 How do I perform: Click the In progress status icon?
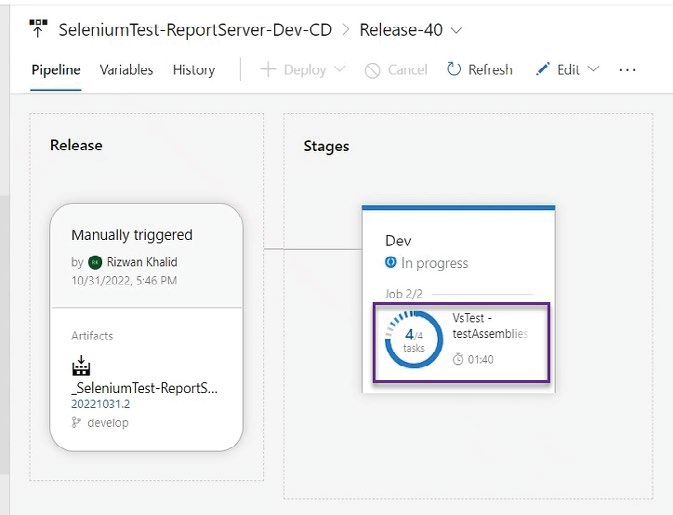391,263
